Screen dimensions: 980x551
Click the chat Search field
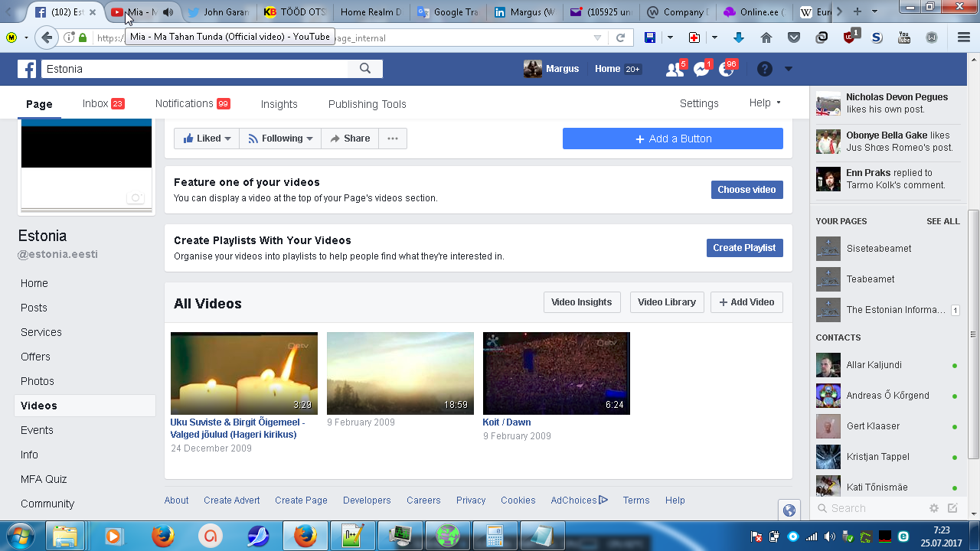click(869, 508)
